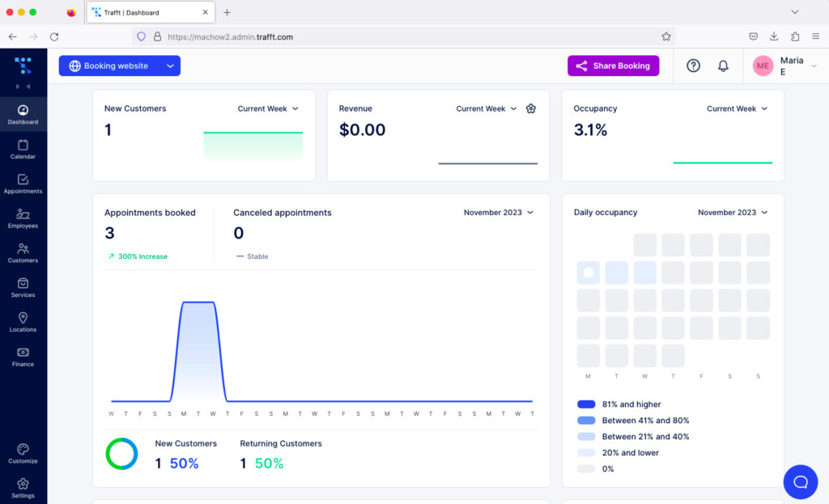Click the notification bell icon
The width and height of the screenshot is (829, 504).
[723, 66]
